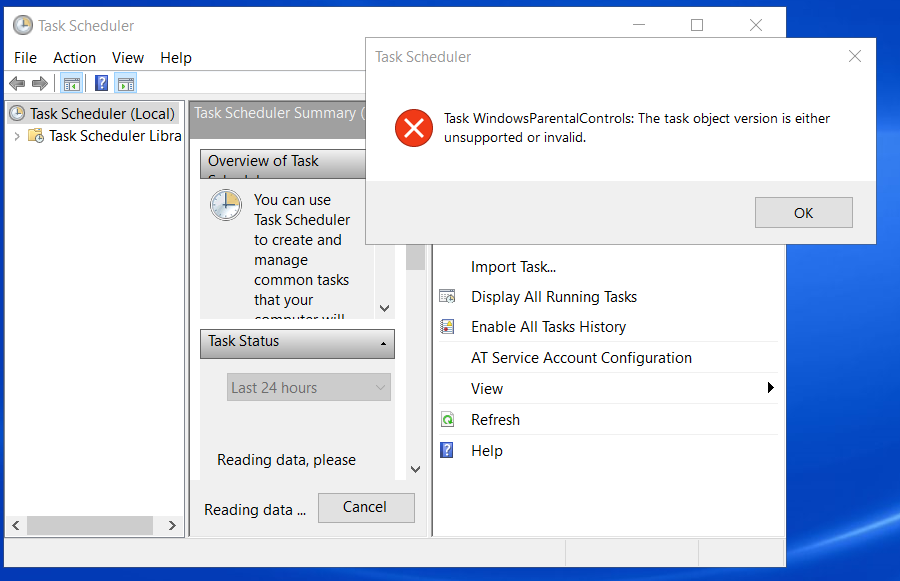Image resolution: width=900 pixels, height=581 pixels.
Task: Click the summary pane vertical scrollbar thumb
Action: point(416,257)
